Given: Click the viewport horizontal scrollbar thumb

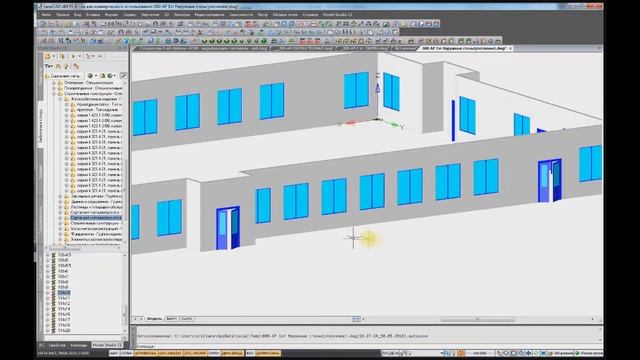Looking at the screenshot, I should [478, 319].
